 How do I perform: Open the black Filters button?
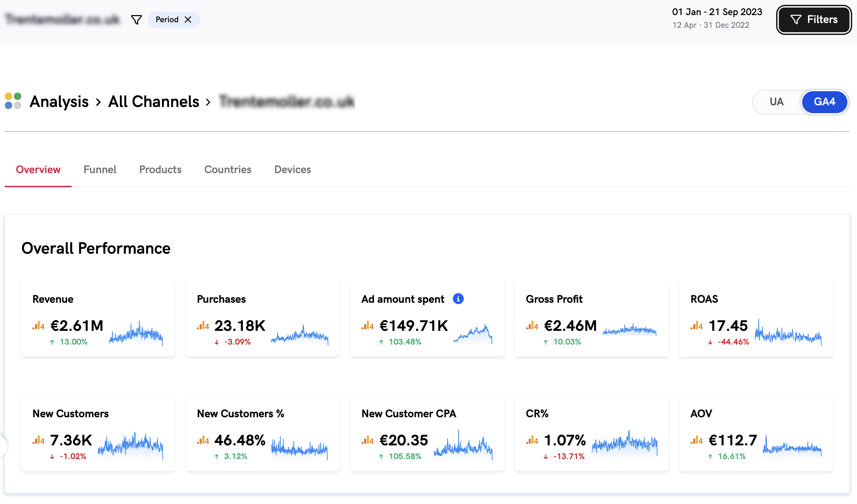813,20
